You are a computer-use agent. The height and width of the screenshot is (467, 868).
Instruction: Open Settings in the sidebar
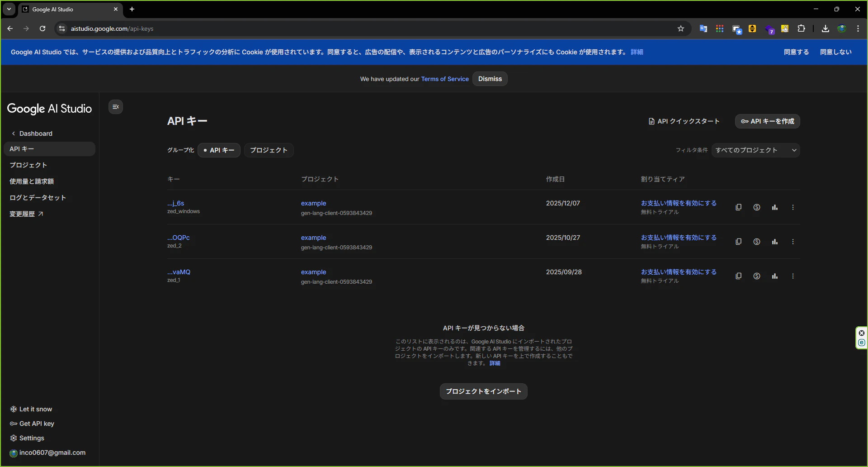coord(27,438)
